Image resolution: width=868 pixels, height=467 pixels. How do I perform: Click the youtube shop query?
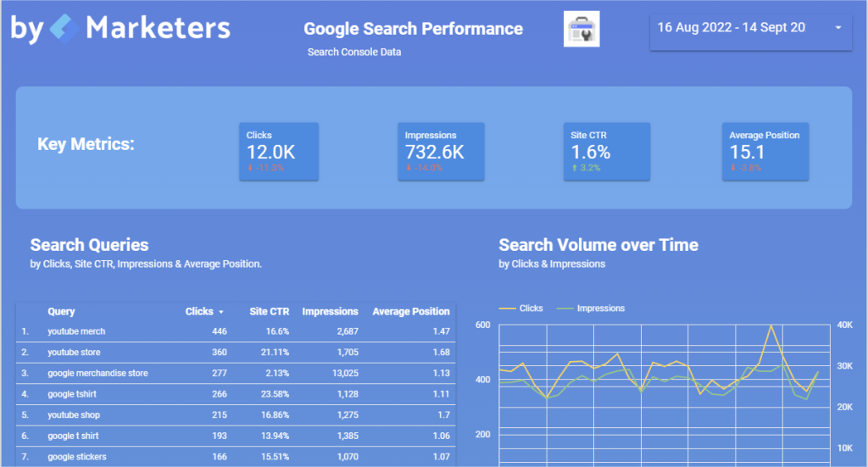tap(74, 415)
